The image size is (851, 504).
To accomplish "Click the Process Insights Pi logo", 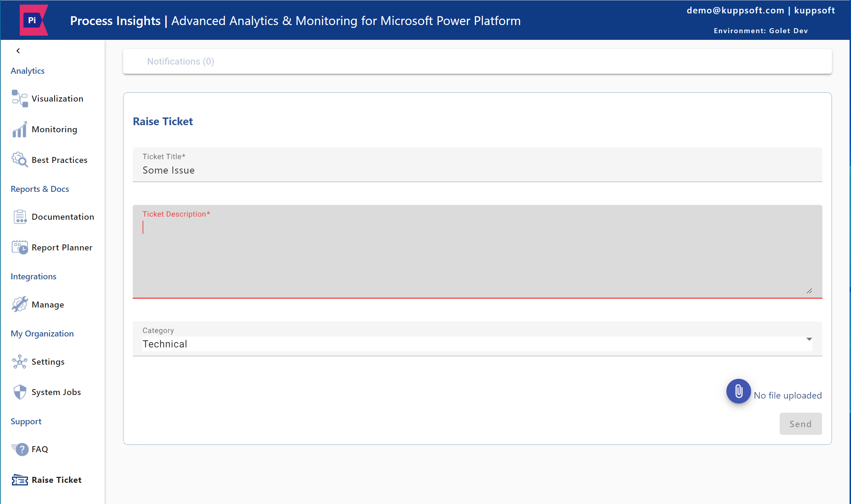I will click(34, 20).
